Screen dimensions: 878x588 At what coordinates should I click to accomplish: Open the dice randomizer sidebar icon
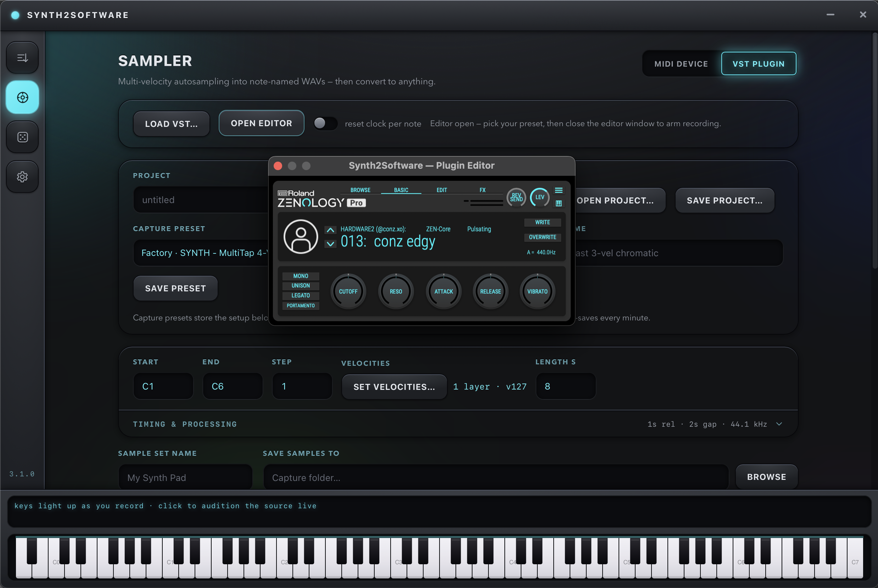pyautogui.click(x=22, y=137)
